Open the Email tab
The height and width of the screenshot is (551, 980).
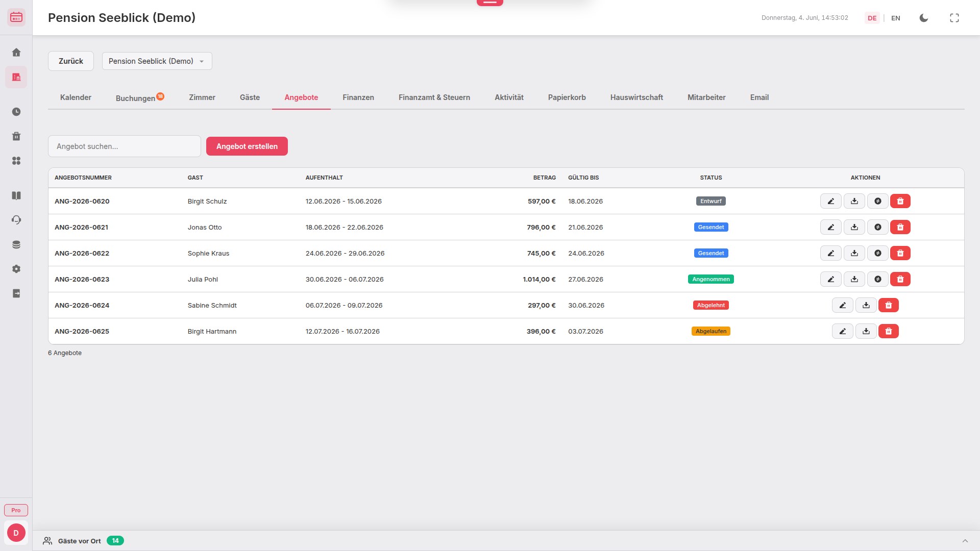click(x=759, y=97)
